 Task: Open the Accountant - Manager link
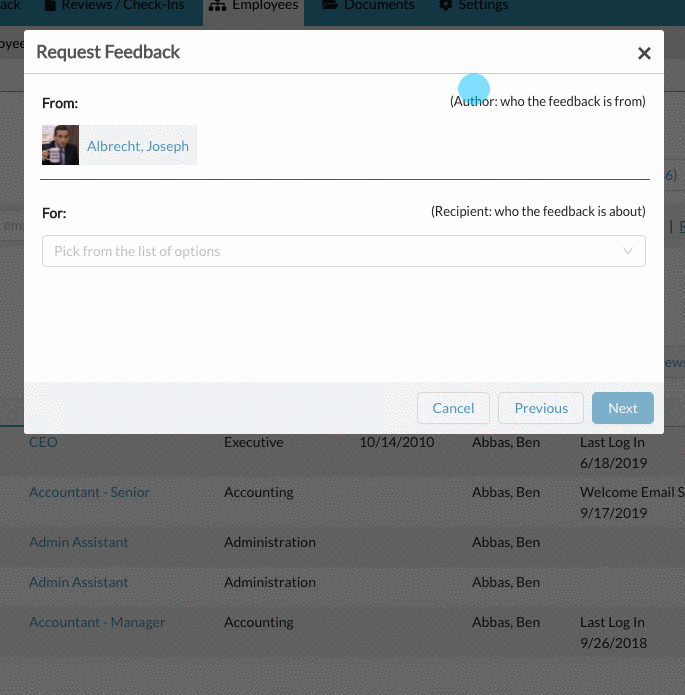coord(97,622)
